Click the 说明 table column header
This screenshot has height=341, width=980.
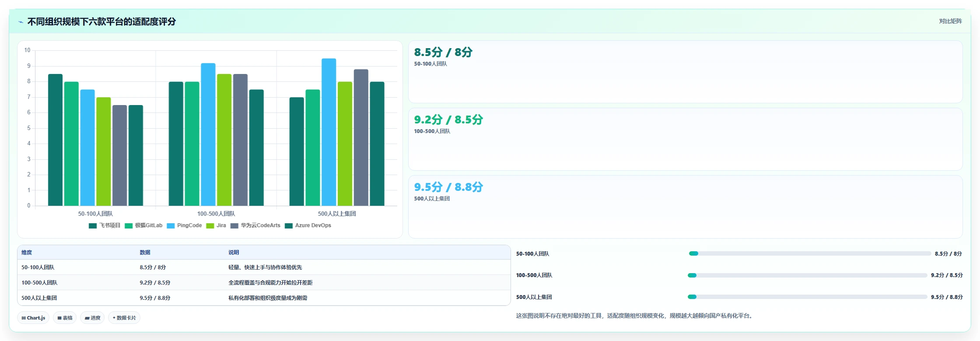[x=234, y=253]
